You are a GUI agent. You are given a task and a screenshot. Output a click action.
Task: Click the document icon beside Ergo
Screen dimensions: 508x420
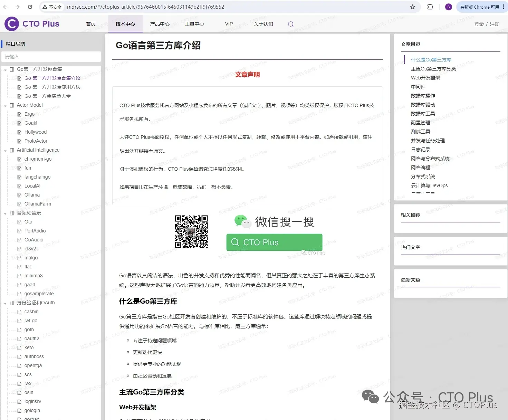pyautogui.click(x=20, y=114)
